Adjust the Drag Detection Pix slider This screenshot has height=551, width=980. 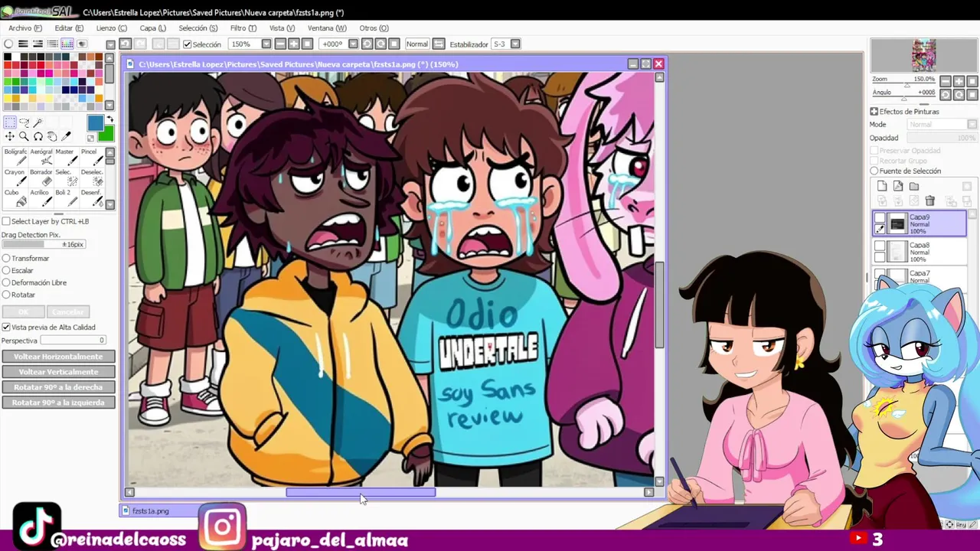[x=44, y=244]
